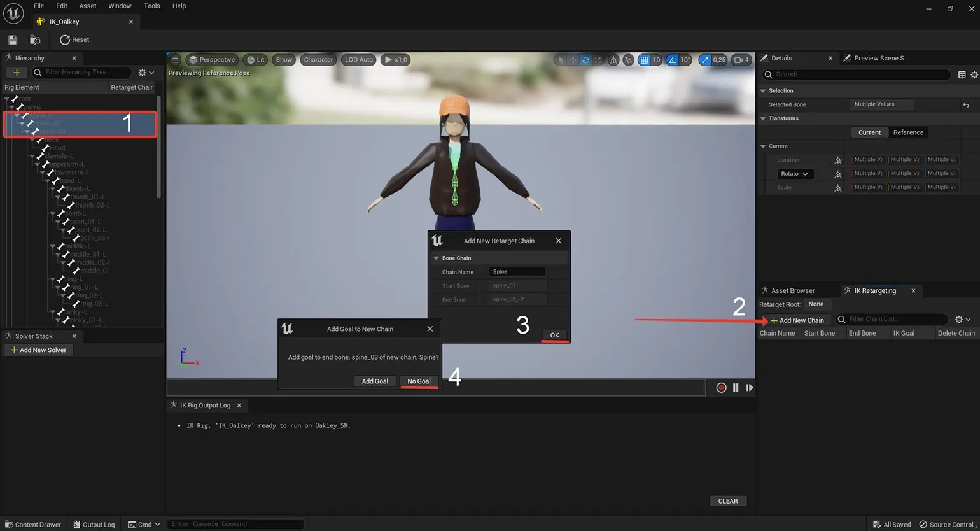Screen dimensions: 980x531
Task: Click the Save asset floppy disk icon
Action: point(13,40)
